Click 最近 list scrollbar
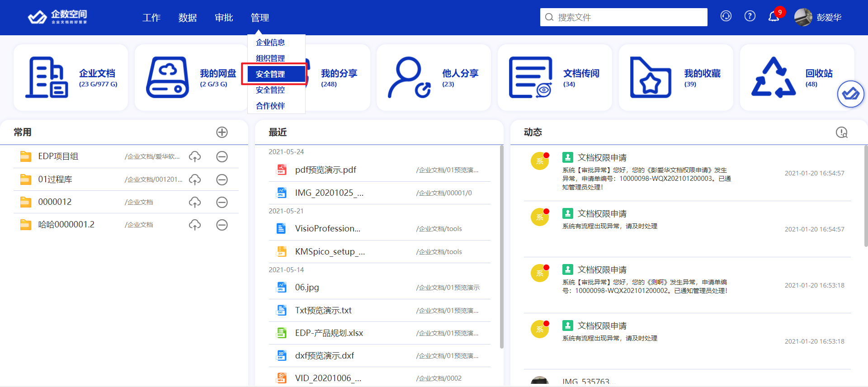The width and height of the screenshot is (868, 387). (x=501, y=247)
